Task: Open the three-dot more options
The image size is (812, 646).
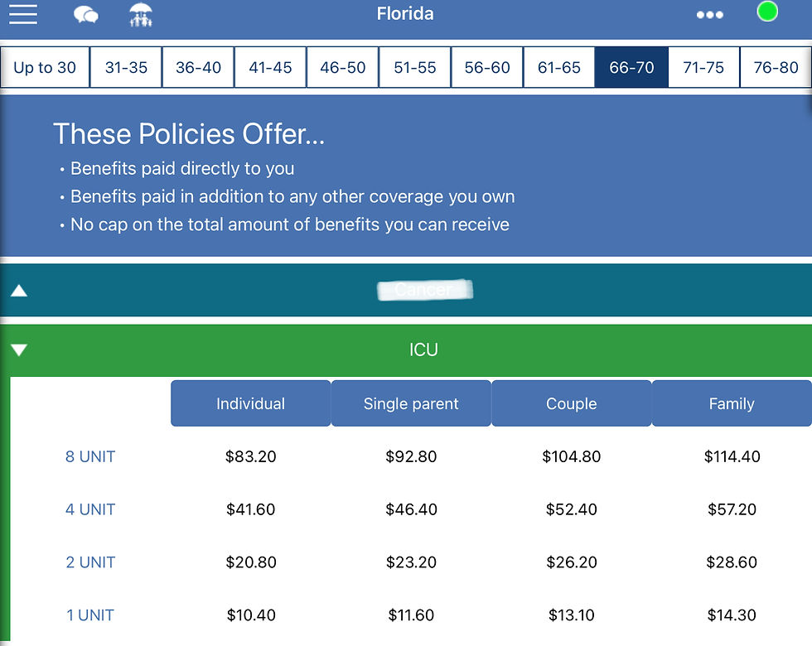Action: 709,15
